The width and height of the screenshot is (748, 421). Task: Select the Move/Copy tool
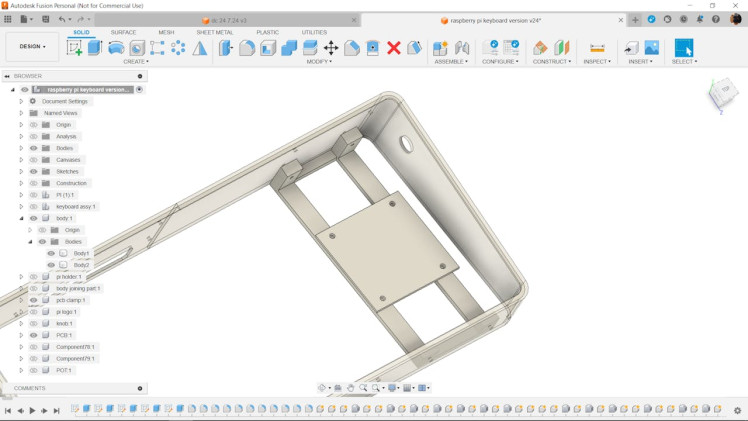coord(331,48)
